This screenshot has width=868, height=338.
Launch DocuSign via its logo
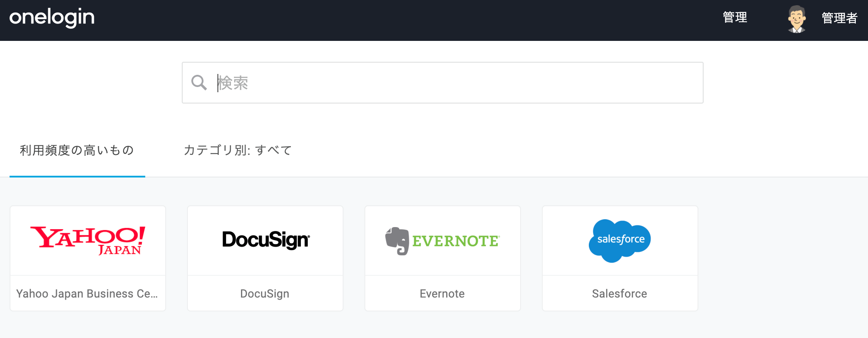(x=266, y=240)
